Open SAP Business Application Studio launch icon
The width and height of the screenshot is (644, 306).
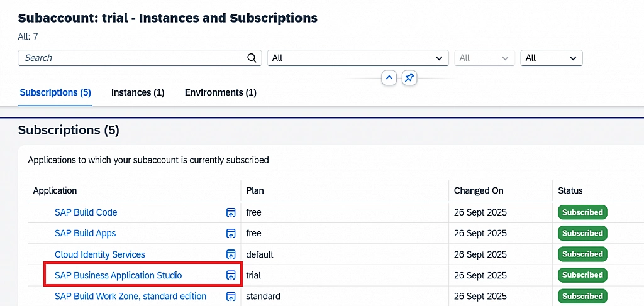tap(231, 275)
